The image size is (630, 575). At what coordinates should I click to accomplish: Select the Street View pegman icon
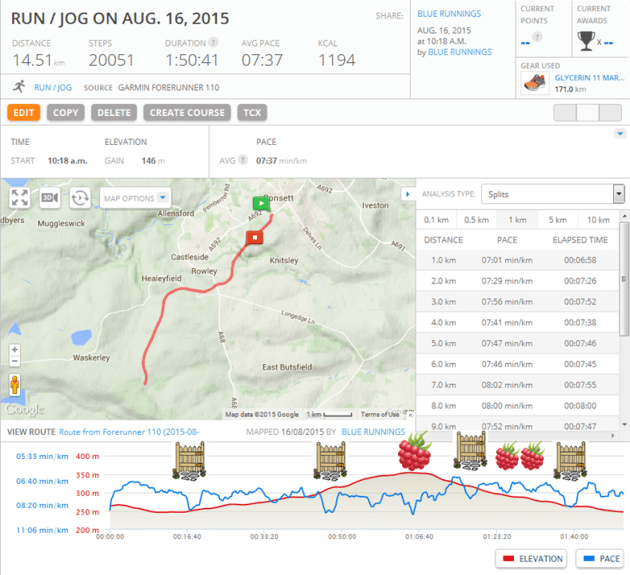pyautogui.click(x=15, y=384)
